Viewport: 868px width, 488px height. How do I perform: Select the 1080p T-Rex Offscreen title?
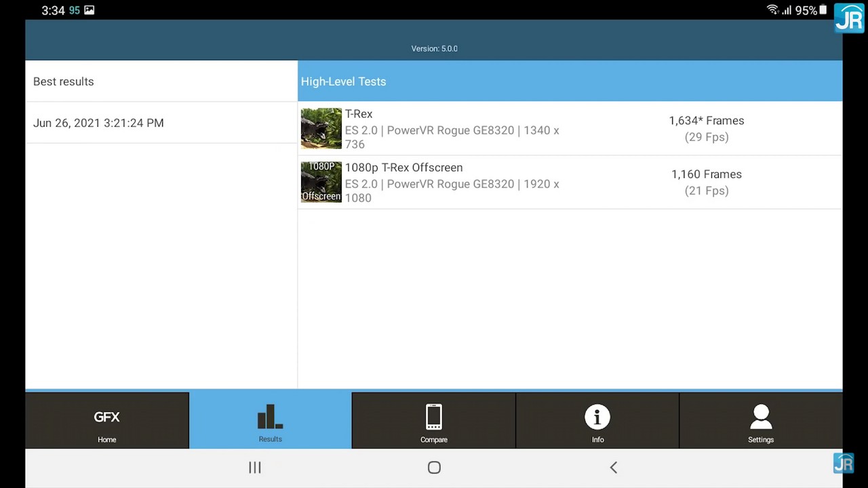click(403, 167)
